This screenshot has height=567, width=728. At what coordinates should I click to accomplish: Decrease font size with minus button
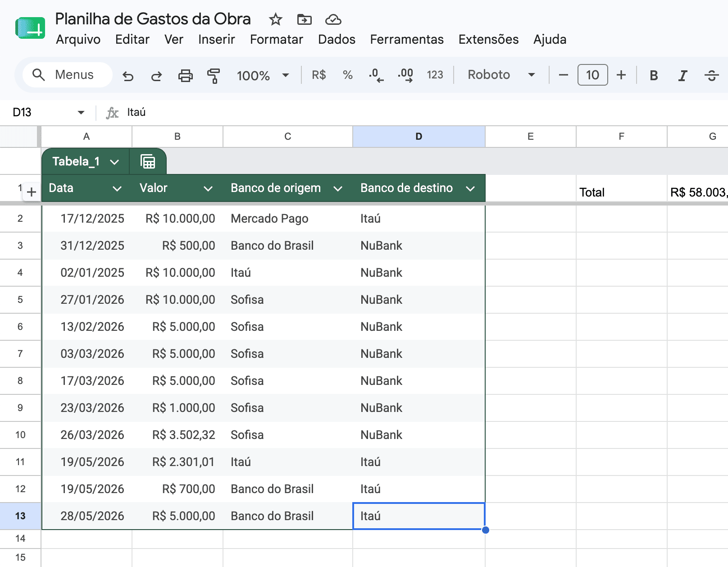coord(563,75)
